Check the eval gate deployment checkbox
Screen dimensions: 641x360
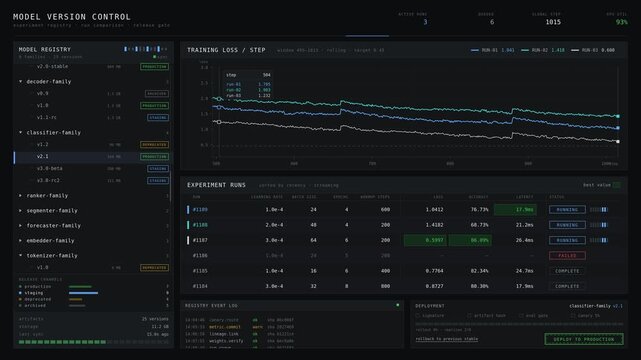tap(521, 316)
